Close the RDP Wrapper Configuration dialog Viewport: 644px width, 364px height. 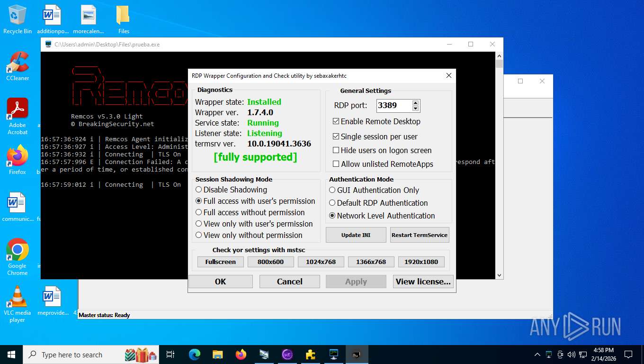point(449,75)
